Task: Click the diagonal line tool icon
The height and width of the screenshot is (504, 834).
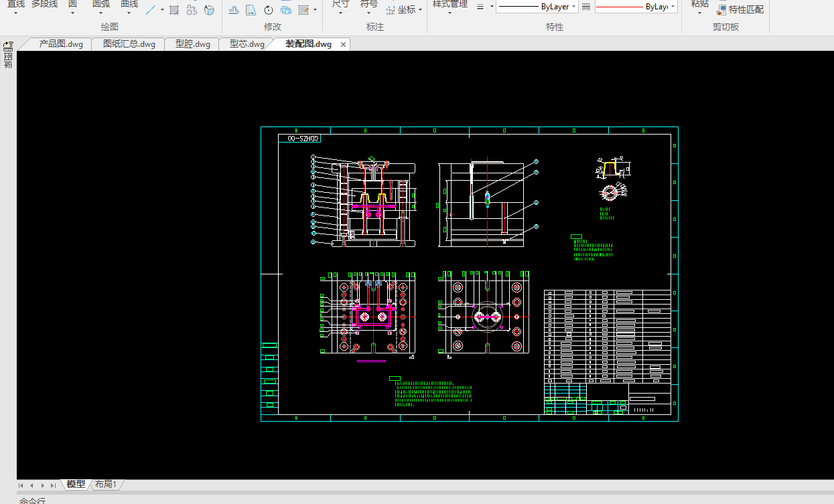Action: [151, 10]
